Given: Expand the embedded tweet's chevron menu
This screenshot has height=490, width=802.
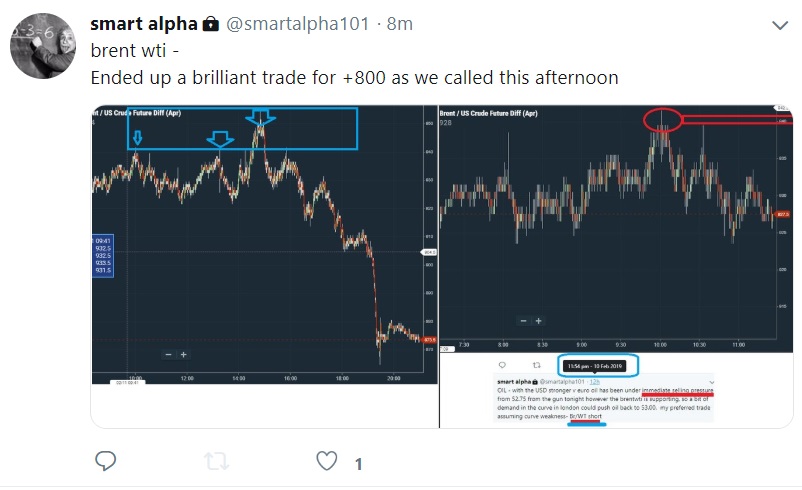Looking at the screenshot, I should pos(712,383).
